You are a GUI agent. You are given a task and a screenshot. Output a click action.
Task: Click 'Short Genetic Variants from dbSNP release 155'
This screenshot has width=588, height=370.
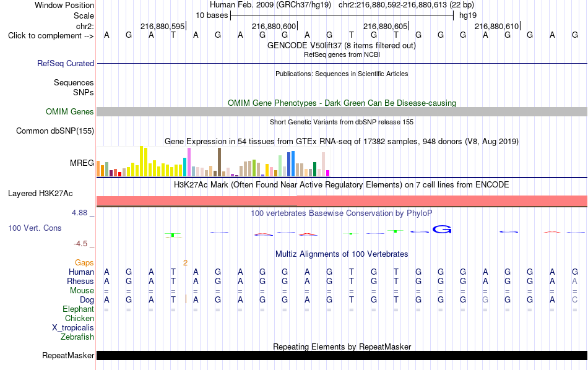[x=342, y=123]
